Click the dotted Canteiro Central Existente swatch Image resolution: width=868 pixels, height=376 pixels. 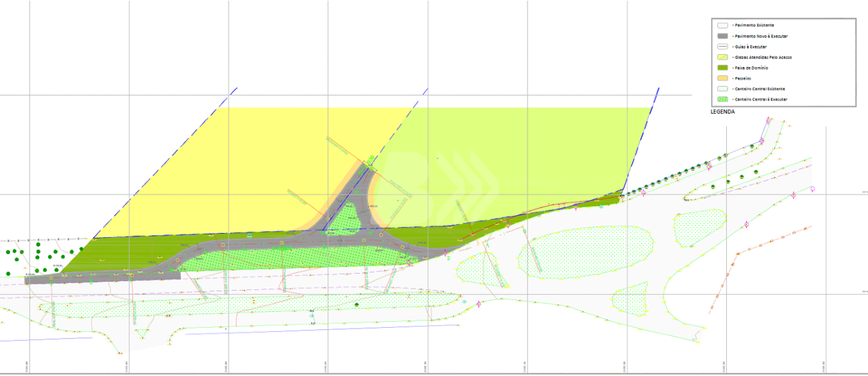pos(722,89)
